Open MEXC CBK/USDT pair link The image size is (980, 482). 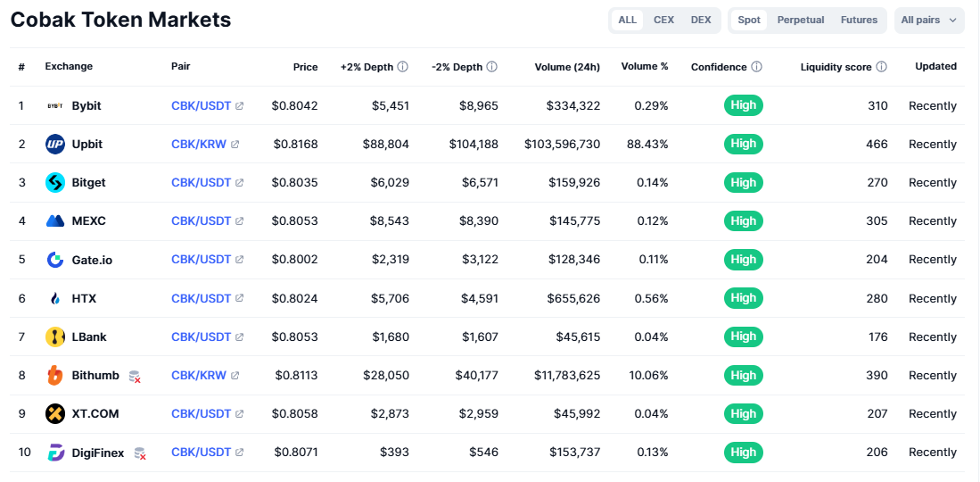pyautogui.click(x=202, y=221)
